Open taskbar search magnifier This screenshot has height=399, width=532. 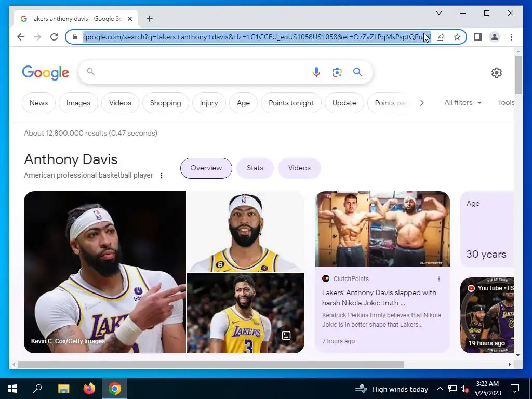pos(37,389)
